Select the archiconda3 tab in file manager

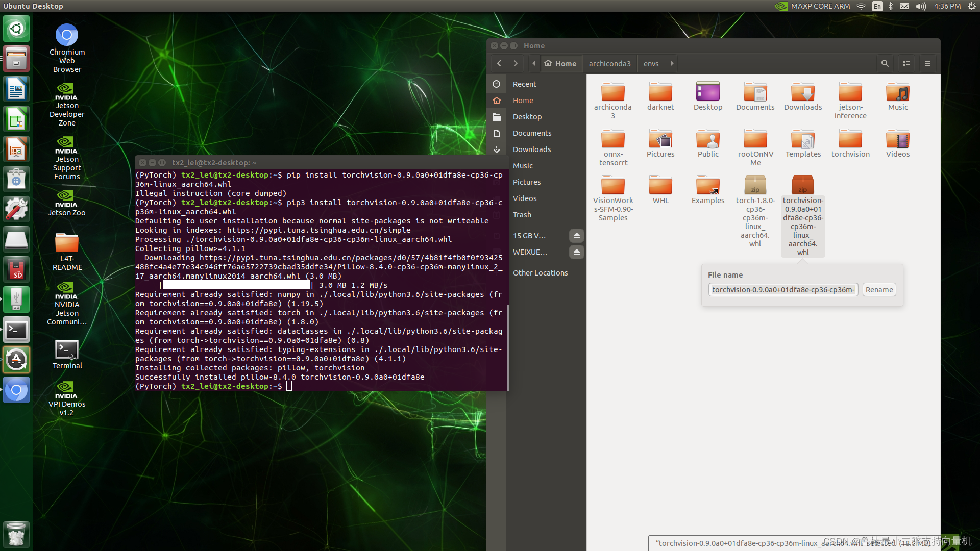(608, 63)
